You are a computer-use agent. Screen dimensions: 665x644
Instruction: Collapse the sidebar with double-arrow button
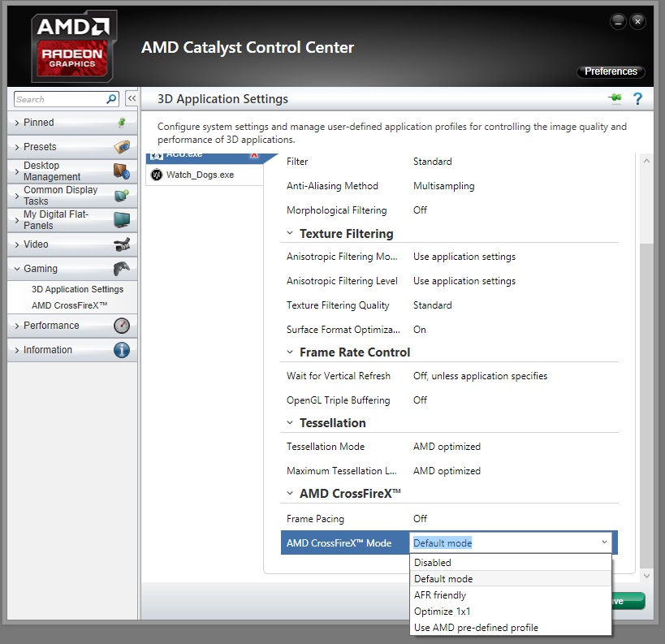click(132, 99)
